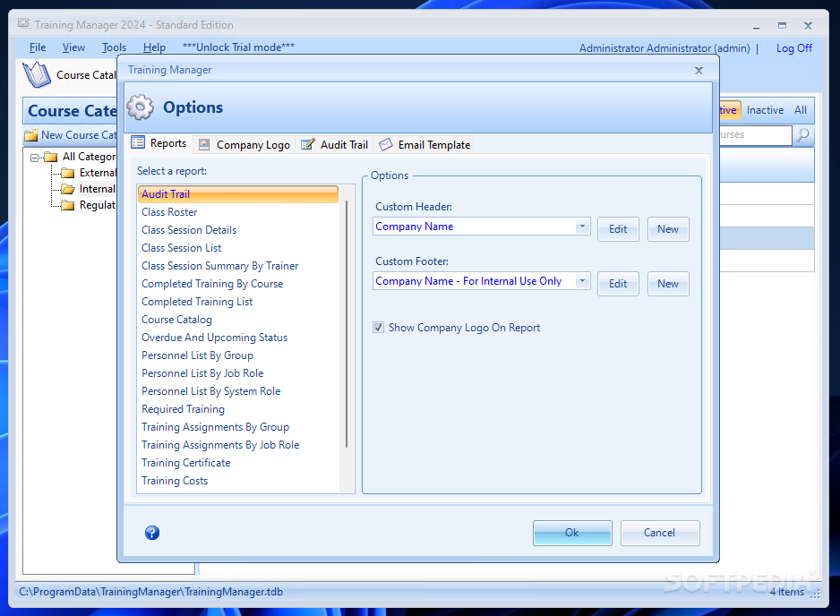Click the Audit Trail tab pencil icon
840x616 pixels.
click(307, 144)
